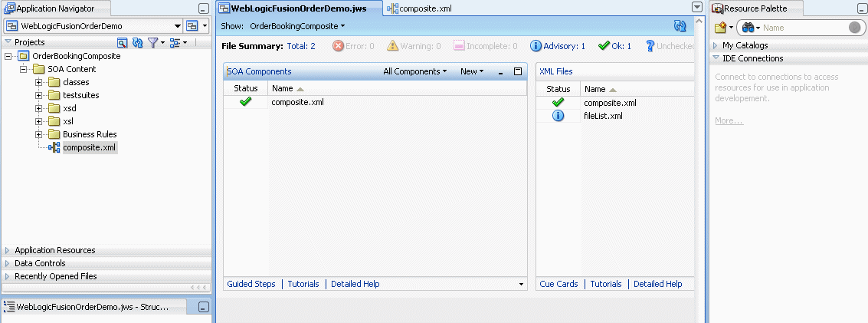Open navigator display options icon

click(175, 43)
